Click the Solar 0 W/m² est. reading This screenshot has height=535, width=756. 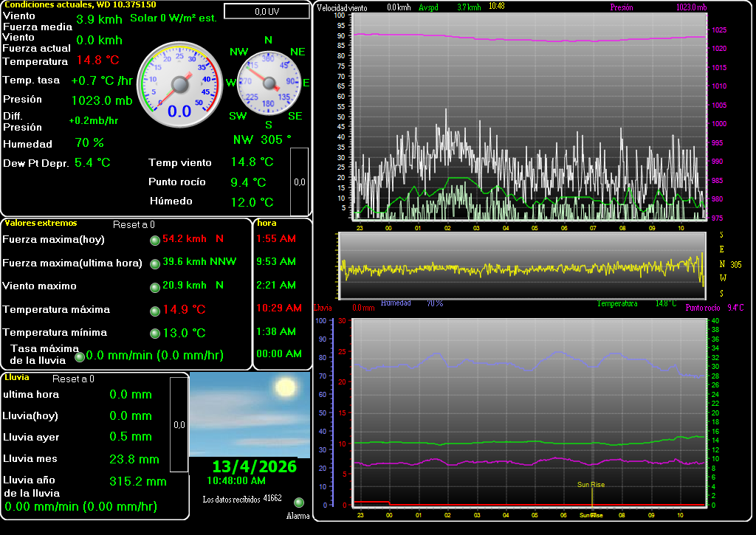click(x=173, y=18)
